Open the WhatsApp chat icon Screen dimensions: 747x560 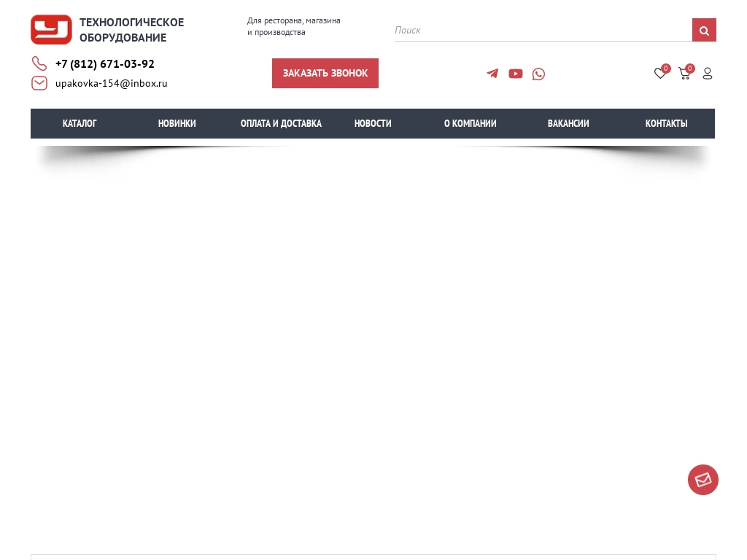538,74
